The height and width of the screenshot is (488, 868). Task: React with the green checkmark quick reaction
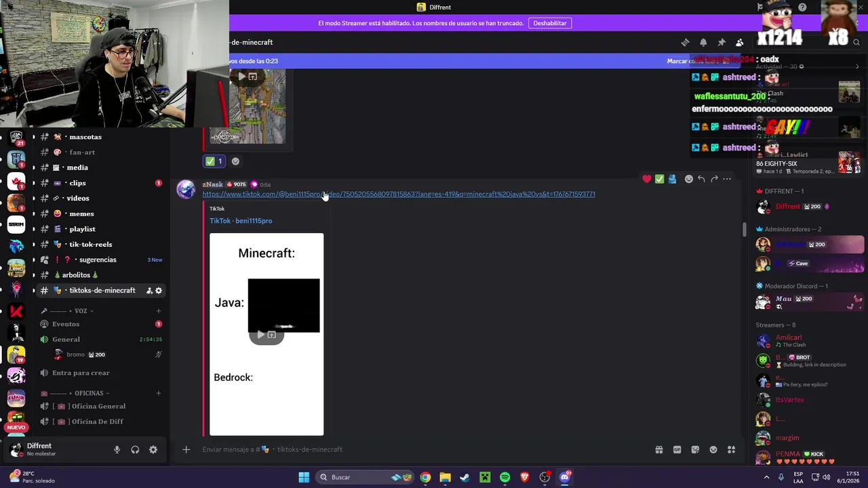(659, 179)
